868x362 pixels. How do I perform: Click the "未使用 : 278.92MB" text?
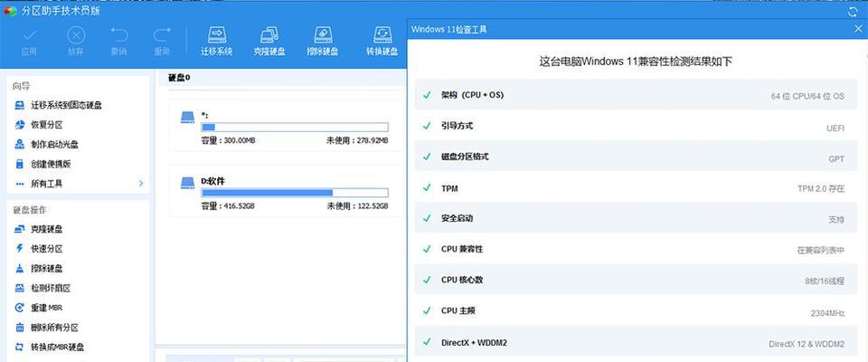point(358,141)
